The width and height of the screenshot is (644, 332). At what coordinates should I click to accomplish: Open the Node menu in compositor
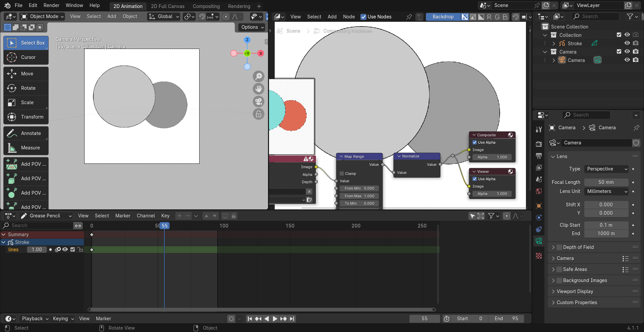(x=349, y=17)
